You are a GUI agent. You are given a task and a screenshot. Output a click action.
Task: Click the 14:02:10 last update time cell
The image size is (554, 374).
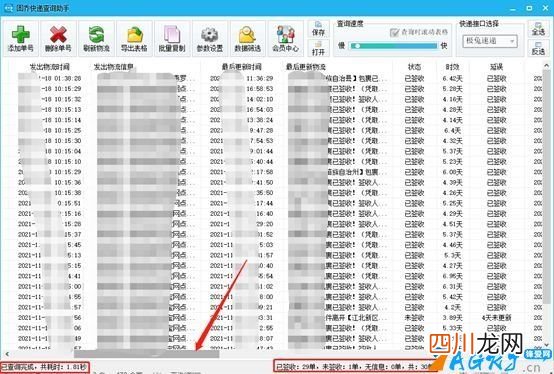260,99
